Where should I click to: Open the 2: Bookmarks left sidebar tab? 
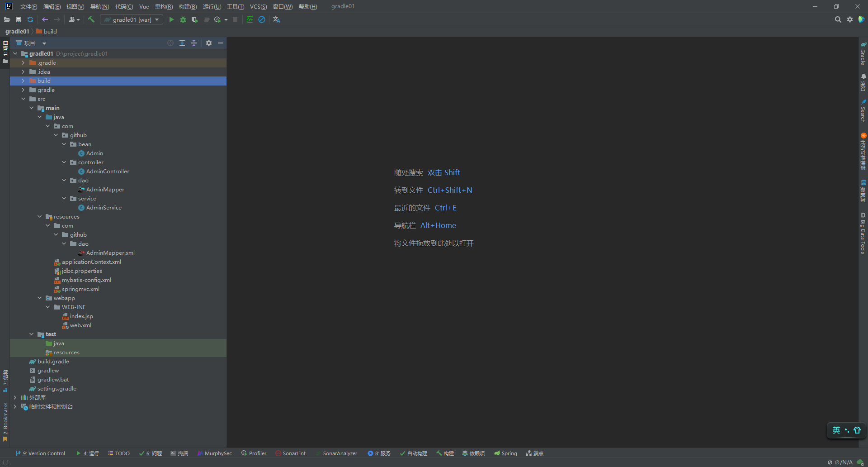(x=5, y=422)
